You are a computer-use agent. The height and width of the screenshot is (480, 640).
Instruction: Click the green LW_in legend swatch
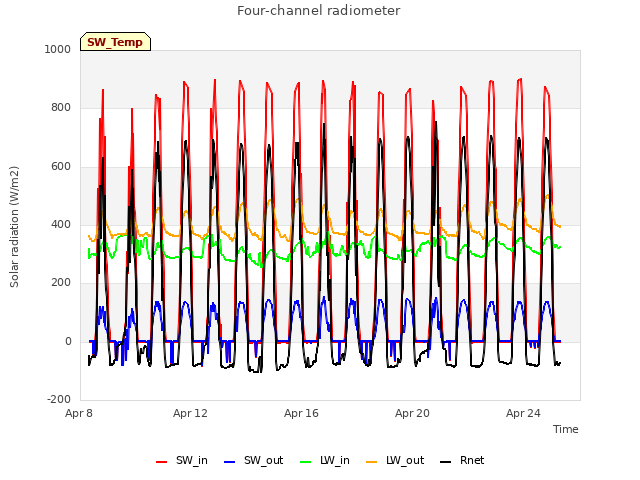(x=306, y=462)
